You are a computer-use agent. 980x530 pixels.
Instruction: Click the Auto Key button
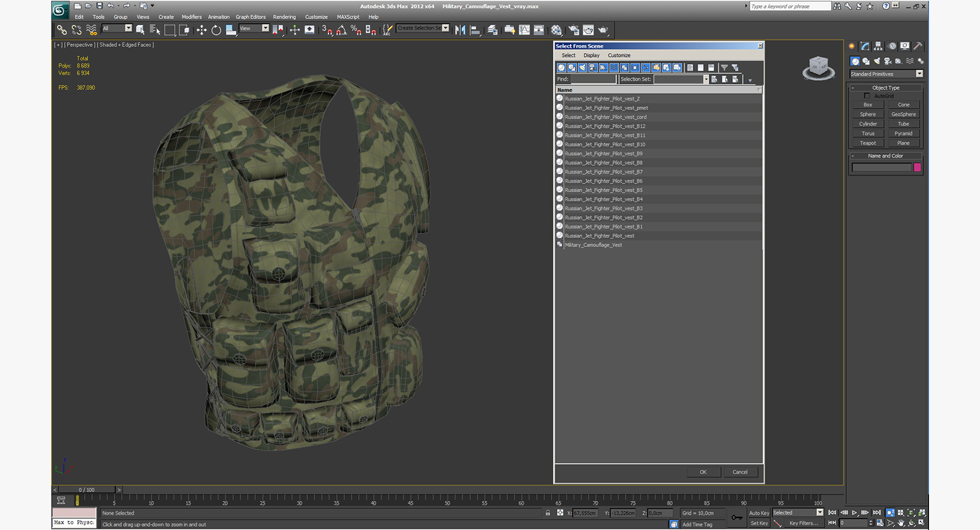click(759, 513)
